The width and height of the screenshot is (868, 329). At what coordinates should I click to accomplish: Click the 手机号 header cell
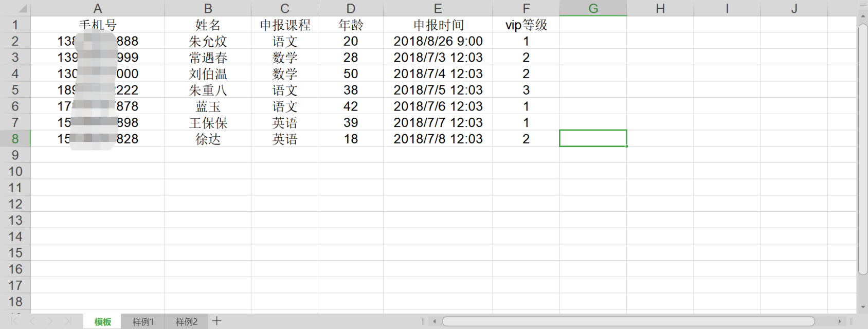(x=98, y=25)
